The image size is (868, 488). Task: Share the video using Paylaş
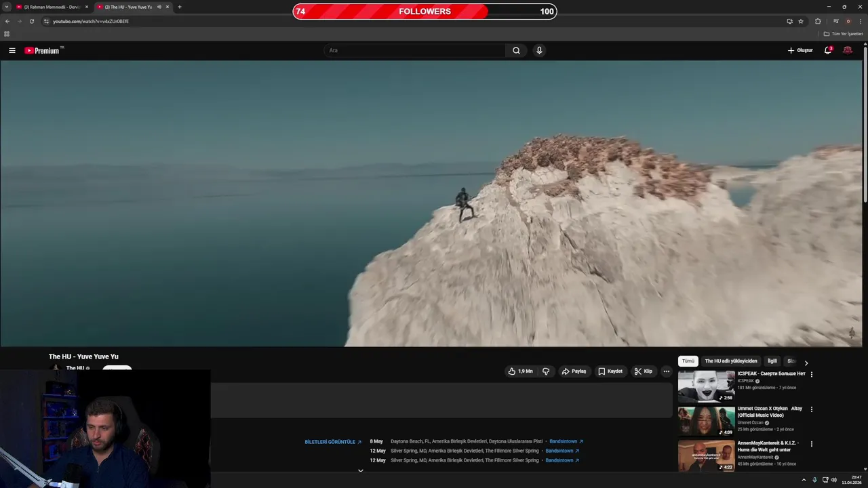click(x=574, y=371)
